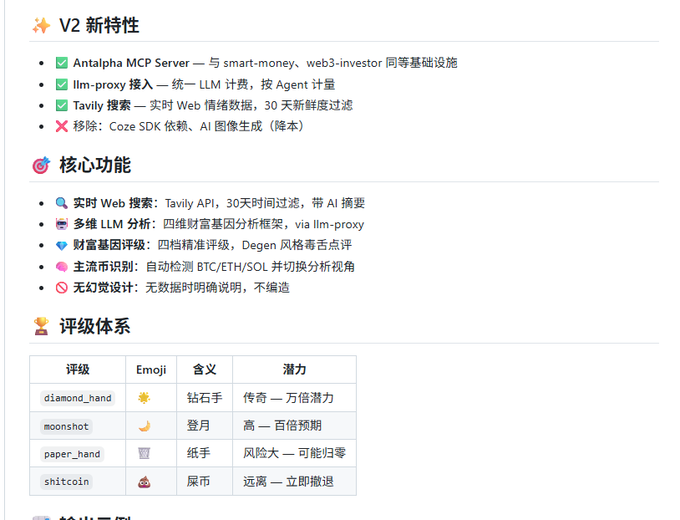Click the poop emoji in shitcoin row
This screenshot has height=520, width=680.
144,482
